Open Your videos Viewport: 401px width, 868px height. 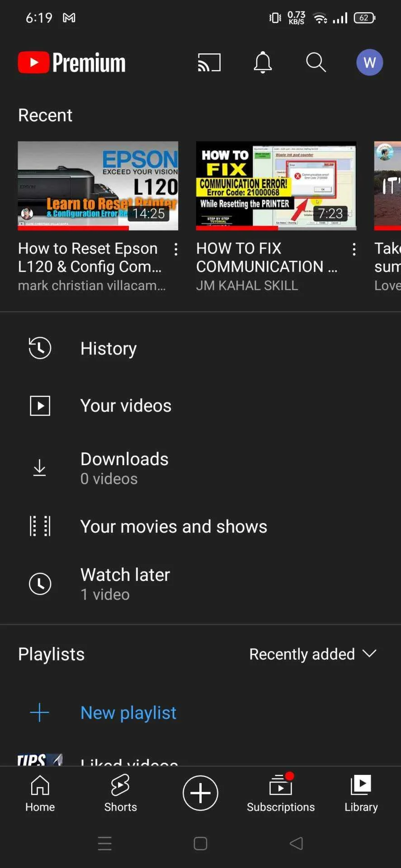click(x=200, y=406)
